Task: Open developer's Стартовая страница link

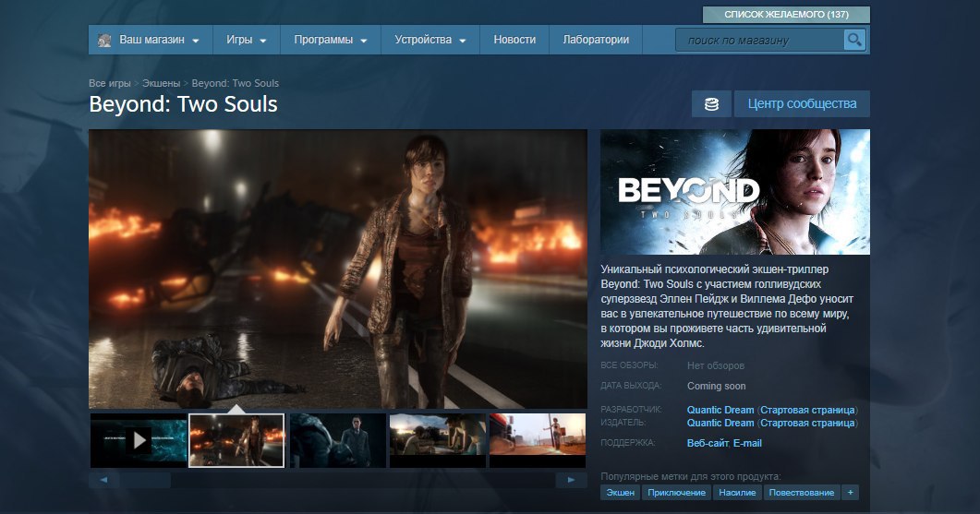Action: pos(807,410)
